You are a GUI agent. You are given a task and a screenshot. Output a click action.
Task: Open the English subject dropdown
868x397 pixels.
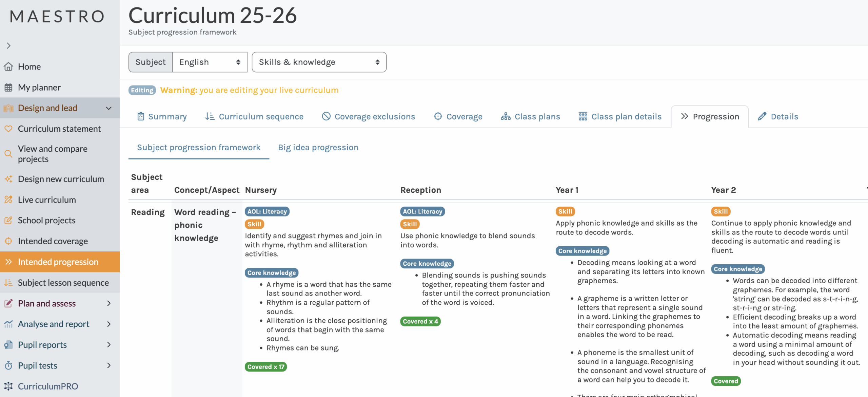209,62
